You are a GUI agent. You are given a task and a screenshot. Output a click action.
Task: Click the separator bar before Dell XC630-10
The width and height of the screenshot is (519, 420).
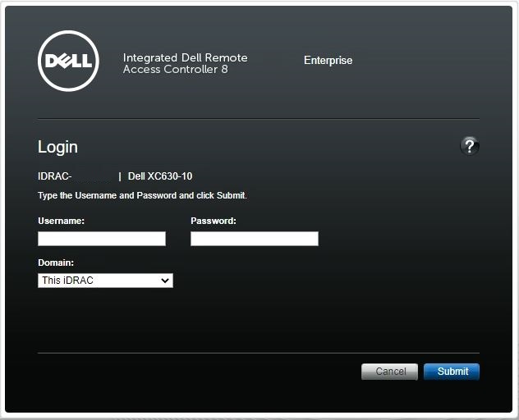coord(120,176)
